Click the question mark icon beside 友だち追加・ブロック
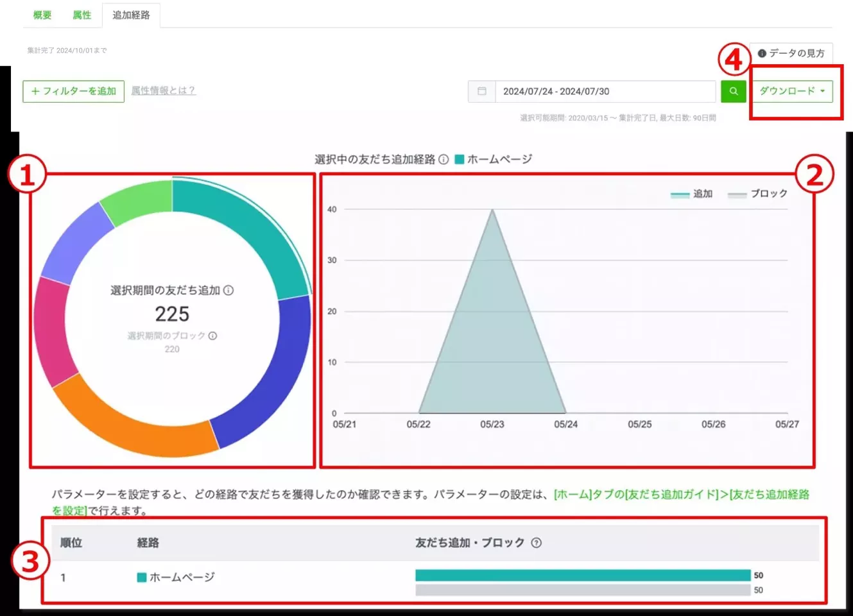This screenshot has width=853, height=616. pyautogui.click(x=538, y=542)
